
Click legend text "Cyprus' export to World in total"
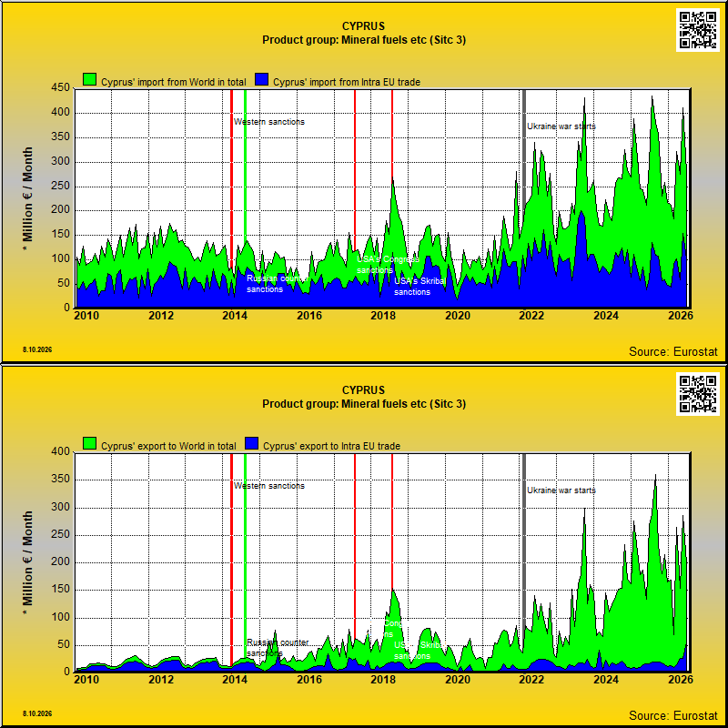tap(168, 446)
